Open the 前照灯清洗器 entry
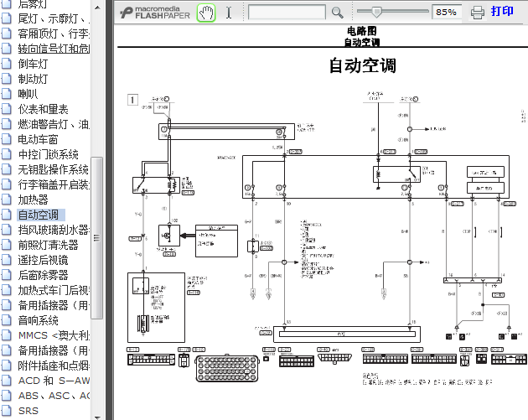528x420 pixels. point(48,245)
